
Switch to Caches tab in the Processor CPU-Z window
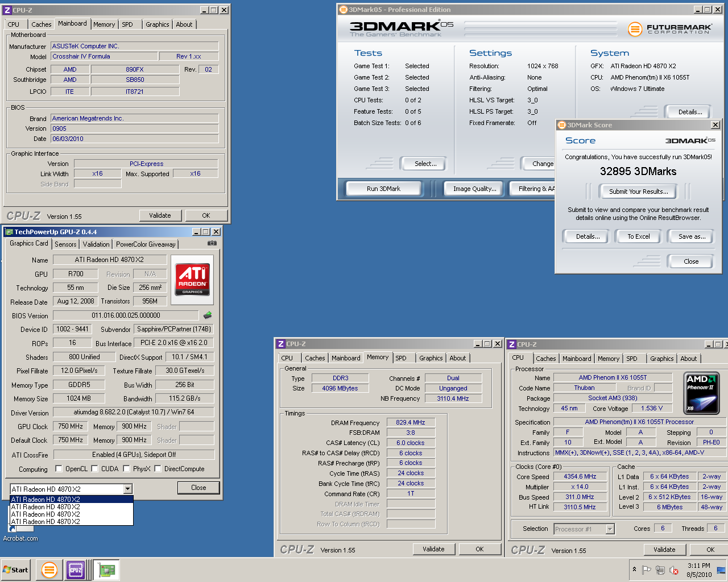[x=545, y=359]
